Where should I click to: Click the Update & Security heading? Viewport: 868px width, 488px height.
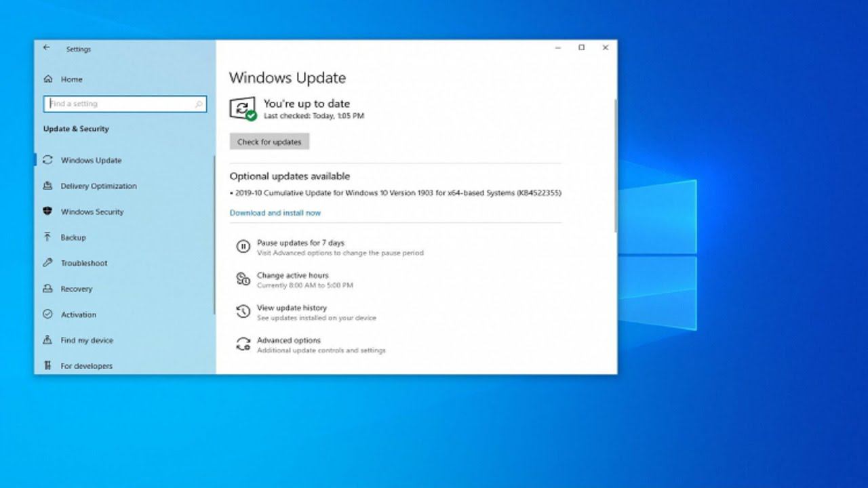(76, 129)
